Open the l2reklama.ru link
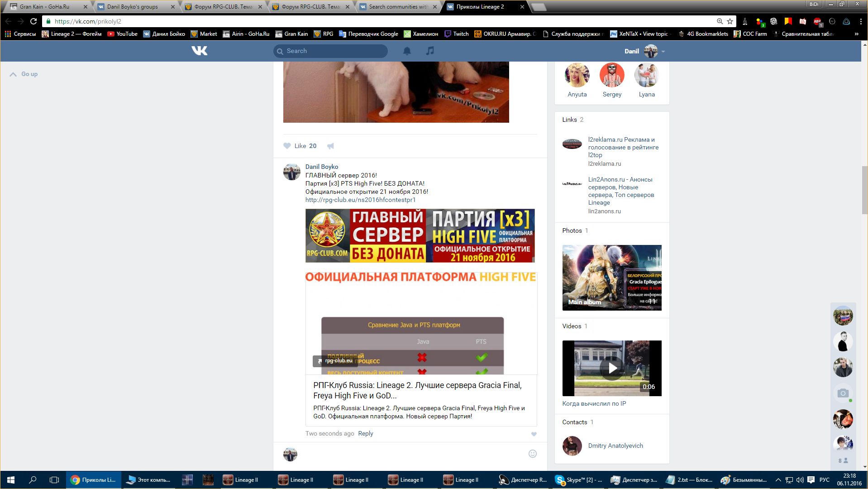The height and width of the screenshot is (489, 868). pos(623,147)
